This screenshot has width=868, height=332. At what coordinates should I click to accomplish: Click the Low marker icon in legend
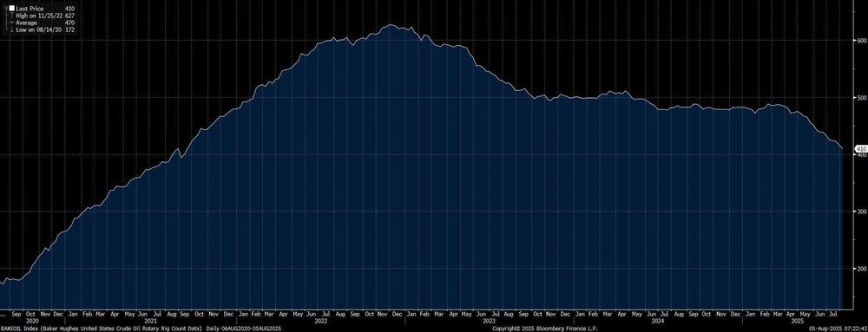(x=11, y=29)
